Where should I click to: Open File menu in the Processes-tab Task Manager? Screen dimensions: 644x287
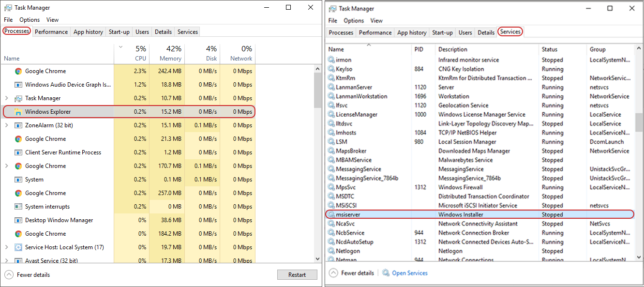(x=8, y=20)
